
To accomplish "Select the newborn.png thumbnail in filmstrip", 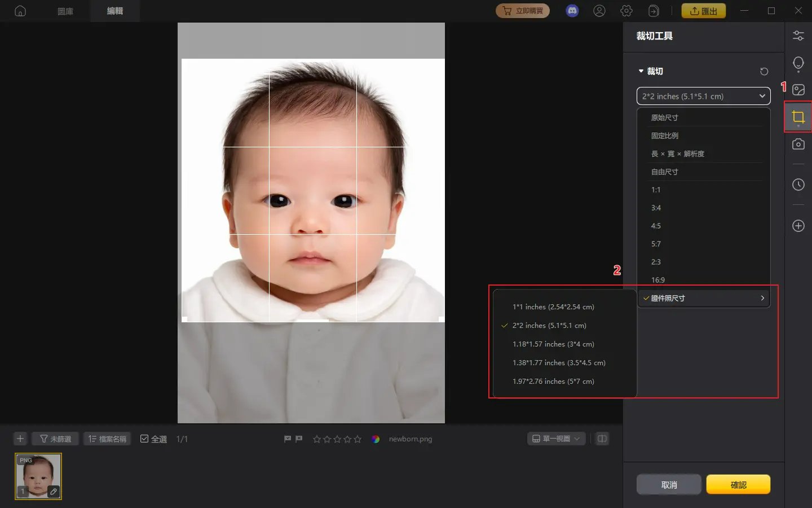I will pyautogui.click(x=38, y=476).
